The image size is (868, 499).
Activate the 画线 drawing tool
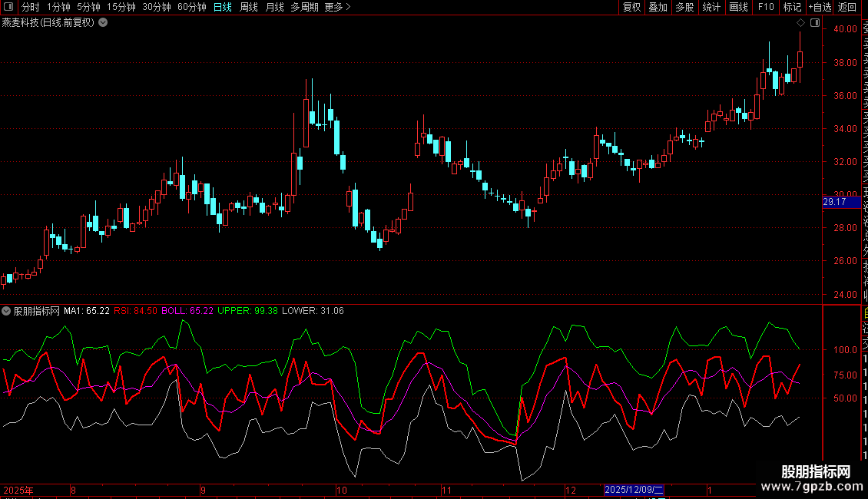[738, 7]
